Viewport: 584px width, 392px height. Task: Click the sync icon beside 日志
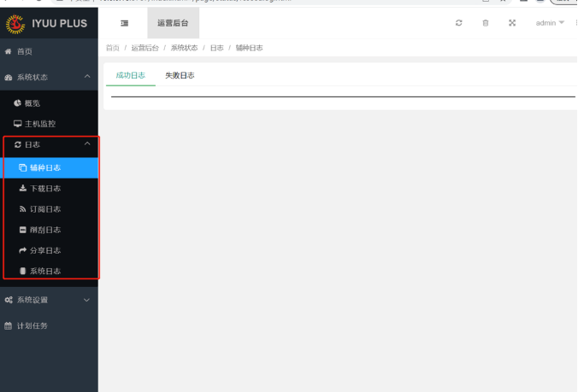[17, 144]
